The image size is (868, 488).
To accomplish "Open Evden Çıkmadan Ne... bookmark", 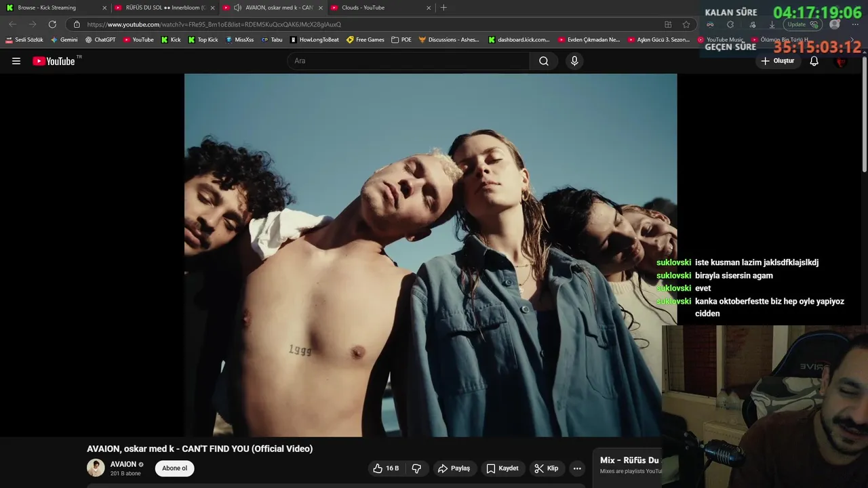I will [x=589, y=40].
